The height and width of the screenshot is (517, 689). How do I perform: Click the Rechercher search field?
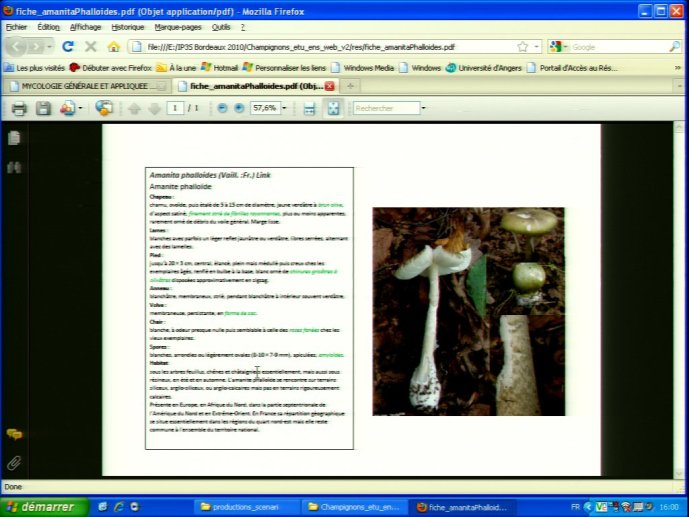[x=386, y=108]
